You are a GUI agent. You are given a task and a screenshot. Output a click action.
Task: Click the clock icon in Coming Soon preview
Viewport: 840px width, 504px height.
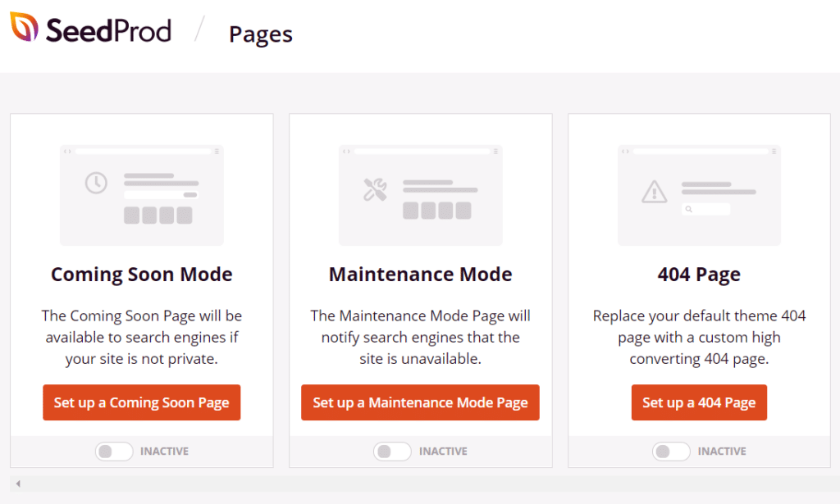[97, 183]
